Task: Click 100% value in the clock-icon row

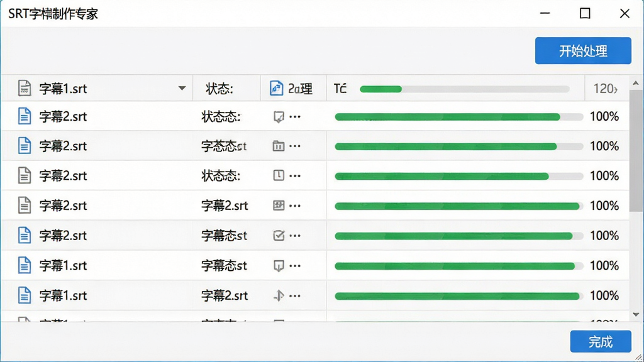Action: pyautogui.click(x=604, y=176)
